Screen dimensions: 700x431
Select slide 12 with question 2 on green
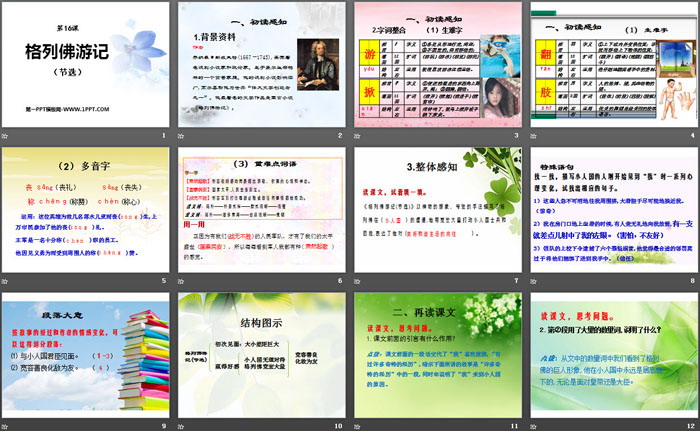[614, 355]
